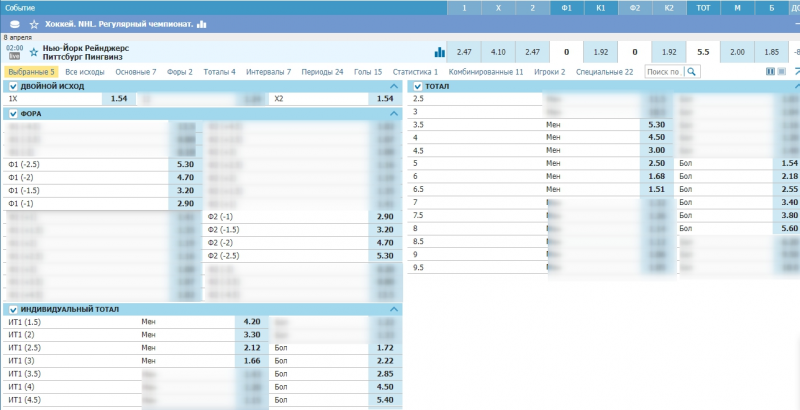Select odds 4.10 for draw
Image resolution: width=800 pixels, height=410 pixels.
pyautogui.click(x=498, y=52)
